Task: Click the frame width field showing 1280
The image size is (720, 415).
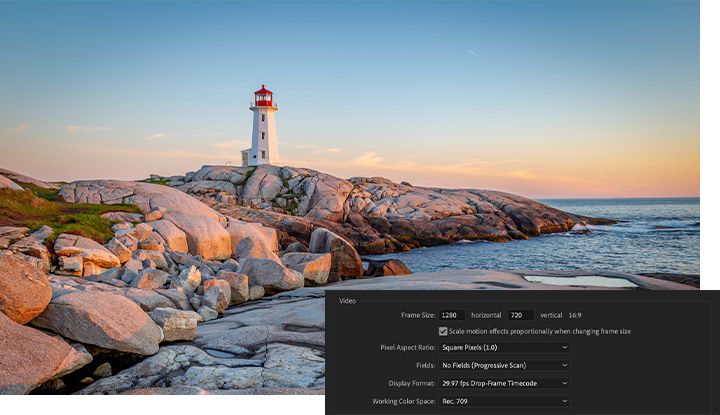Action: pos(451,315)
